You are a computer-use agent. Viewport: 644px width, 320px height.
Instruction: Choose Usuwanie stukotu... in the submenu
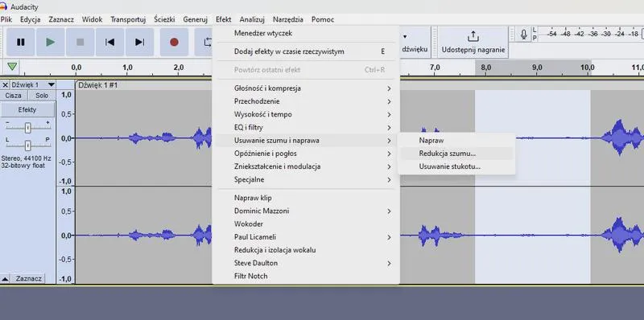tap(456, 166)
